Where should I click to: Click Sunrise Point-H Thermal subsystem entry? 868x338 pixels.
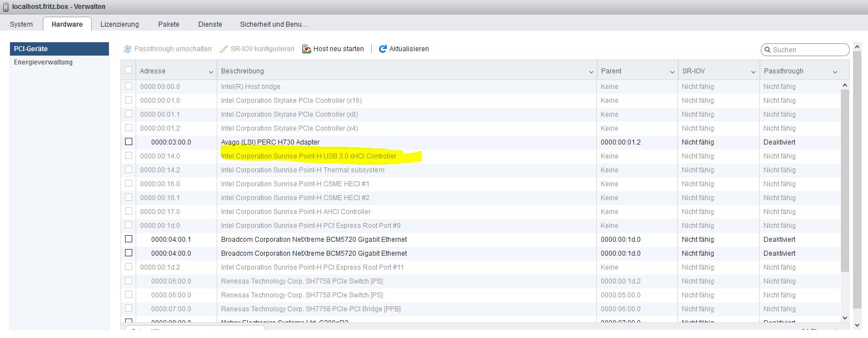(x=303, y=170)
